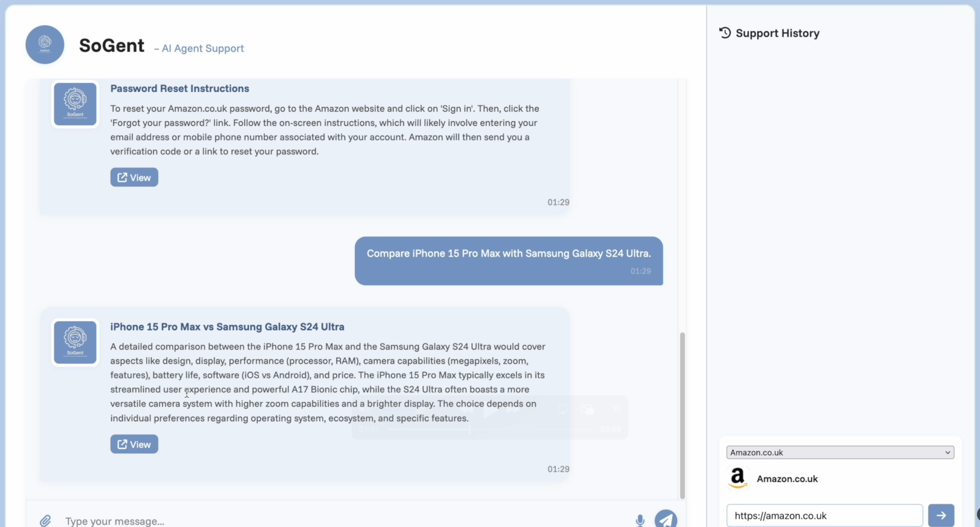Activate the microphone voice input icon
The width and height of the screenshot is (980, 527).
[640, 520]
